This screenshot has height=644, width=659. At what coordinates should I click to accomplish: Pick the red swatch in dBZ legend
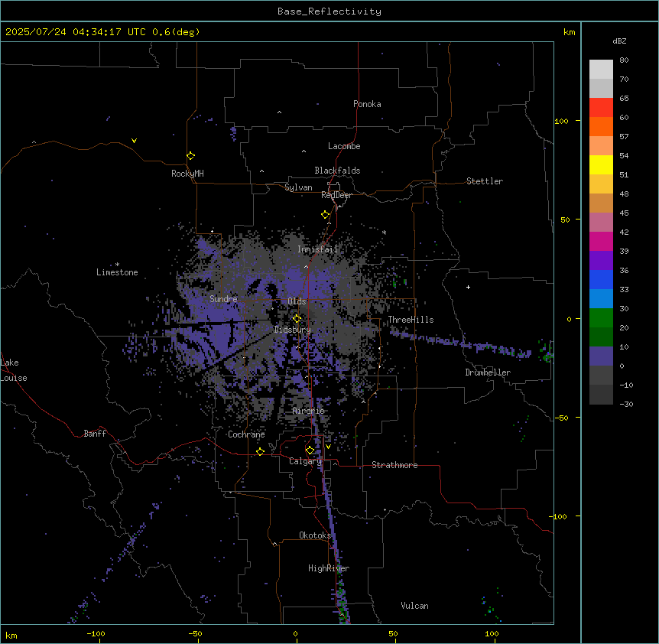click(x=601, y=107)
